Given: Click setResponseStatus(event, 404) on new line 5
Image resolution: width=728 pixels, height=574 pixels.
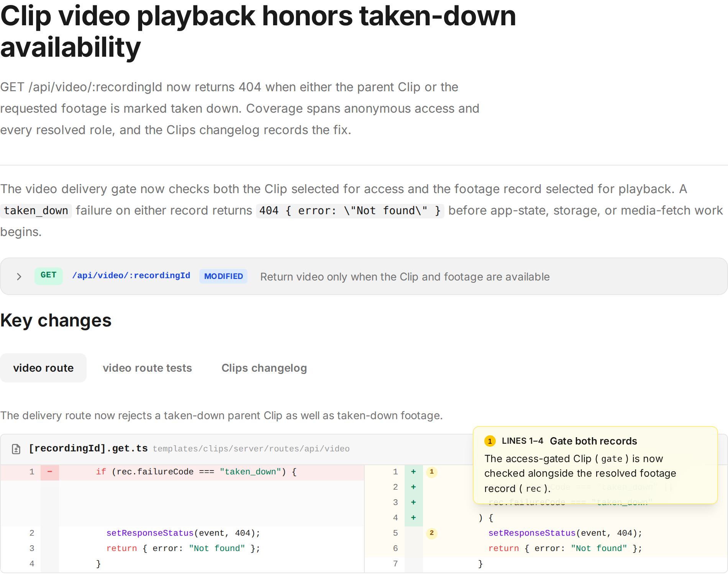Looking at the screenshot, I should [x=565, y=533].
